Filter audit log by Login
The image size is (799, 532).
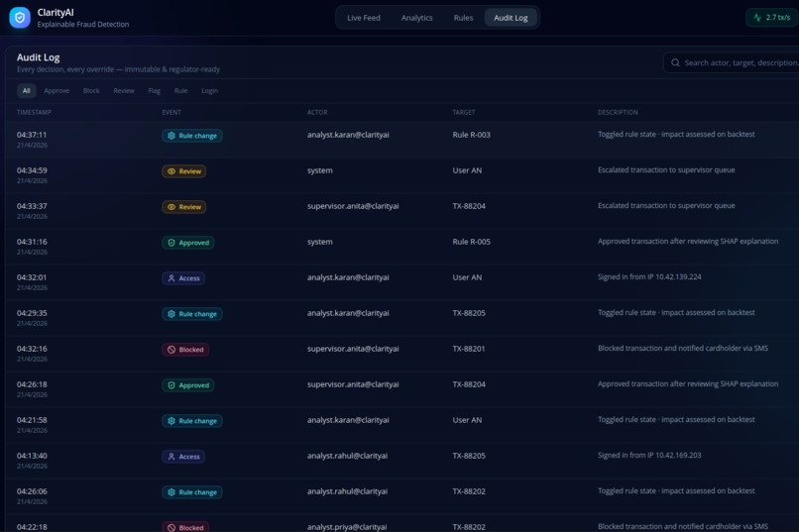tap(209, 90)
